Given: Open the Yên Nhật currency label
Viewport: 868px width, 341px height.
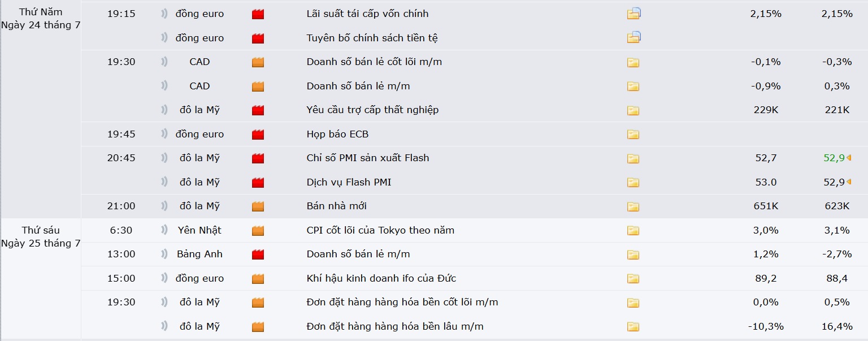Looking at the screenshot, I should 199,230.
